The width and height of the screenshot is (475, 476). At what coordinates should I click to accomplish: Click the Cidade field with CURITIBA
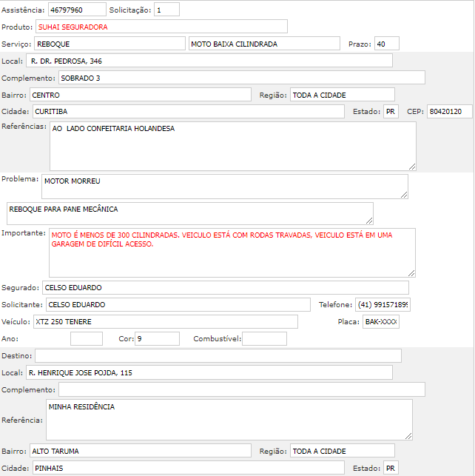(189, 111)
